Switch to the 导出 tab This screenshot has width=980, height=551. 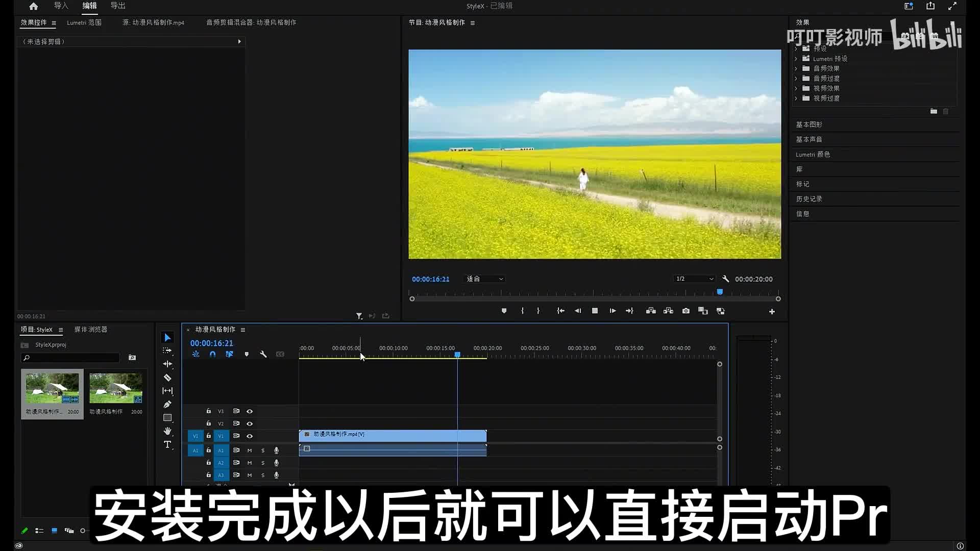click(x=118, y=6)
